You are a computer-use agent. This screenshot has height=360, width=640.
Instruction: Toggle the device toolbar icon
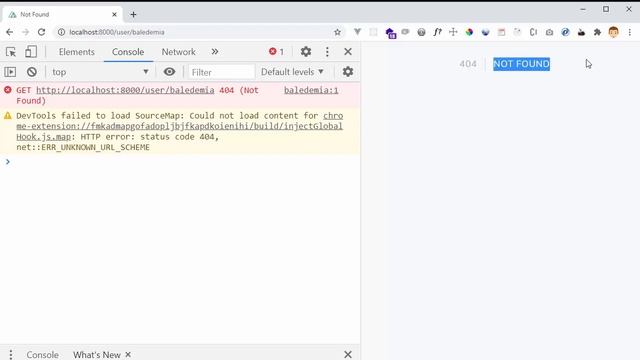coord(31,52)
